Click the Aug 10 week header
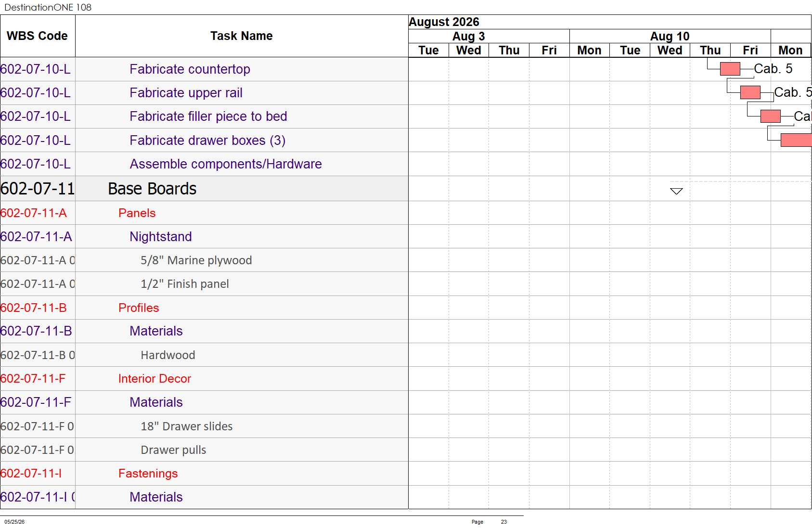The image size is (812, 528). coord(670,37)
